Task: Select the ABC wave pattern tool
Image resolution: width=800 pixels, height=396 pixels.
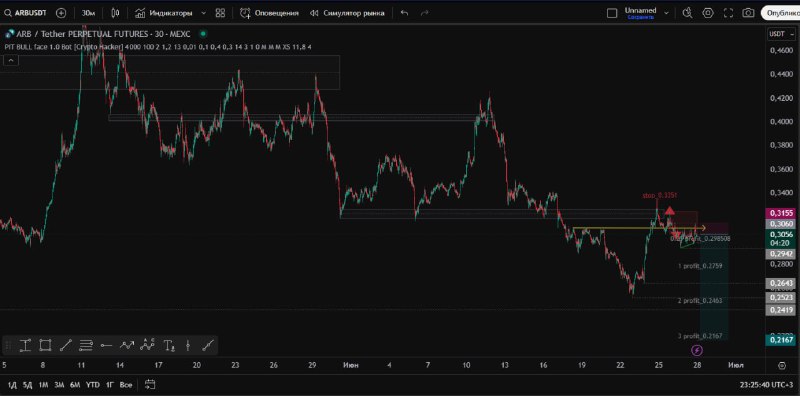Action: (147, 345)
